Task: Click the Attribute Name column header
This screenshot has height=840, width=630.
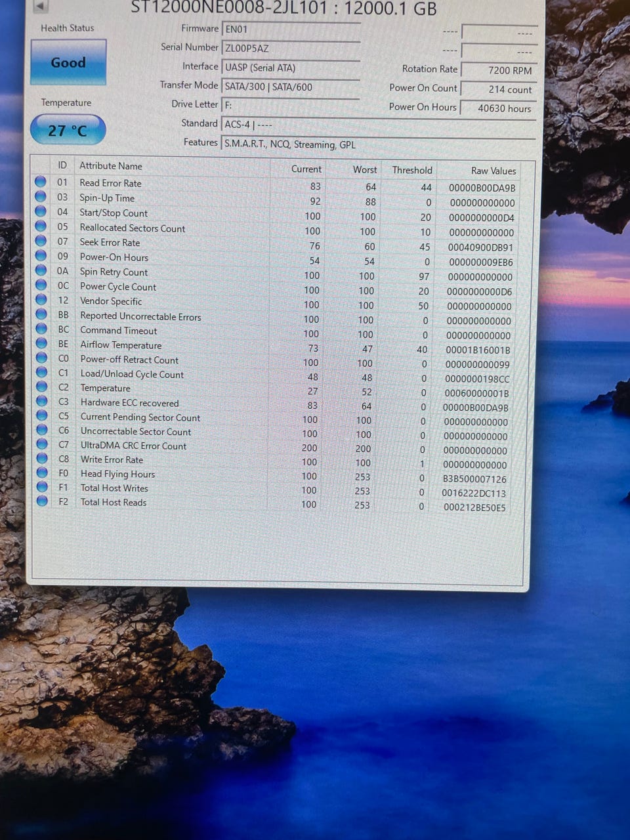Action: (x=111, y=166)
